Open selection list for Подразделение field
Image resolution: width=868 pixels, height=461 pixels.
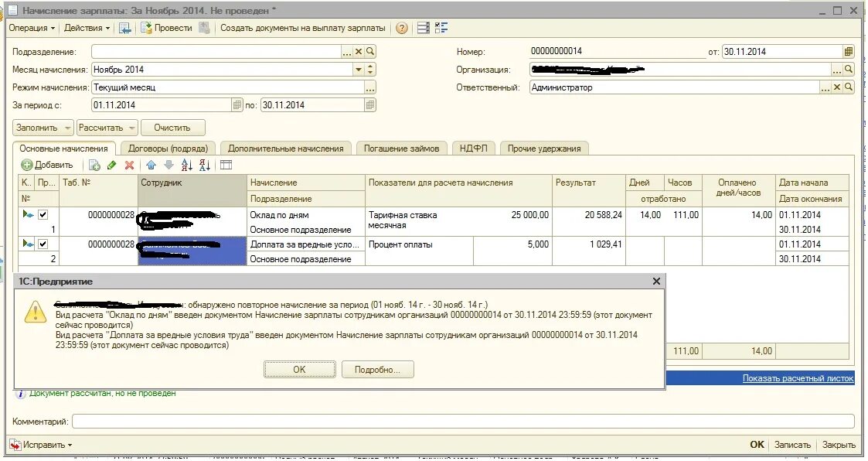click(347, 52)
